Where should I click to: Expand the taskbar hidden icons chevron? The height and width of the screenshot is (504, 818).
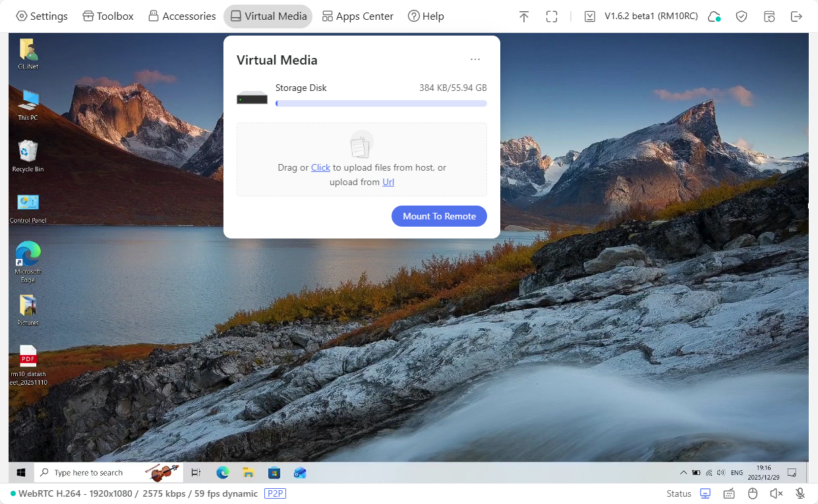(x=684, y=472)
